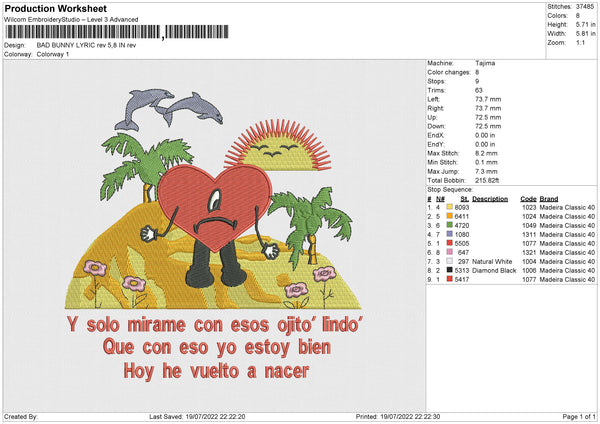The width and height of the screenshot is (600, 424).
Task: Click the 'Colorway 1' value
Action: [53, 54]
